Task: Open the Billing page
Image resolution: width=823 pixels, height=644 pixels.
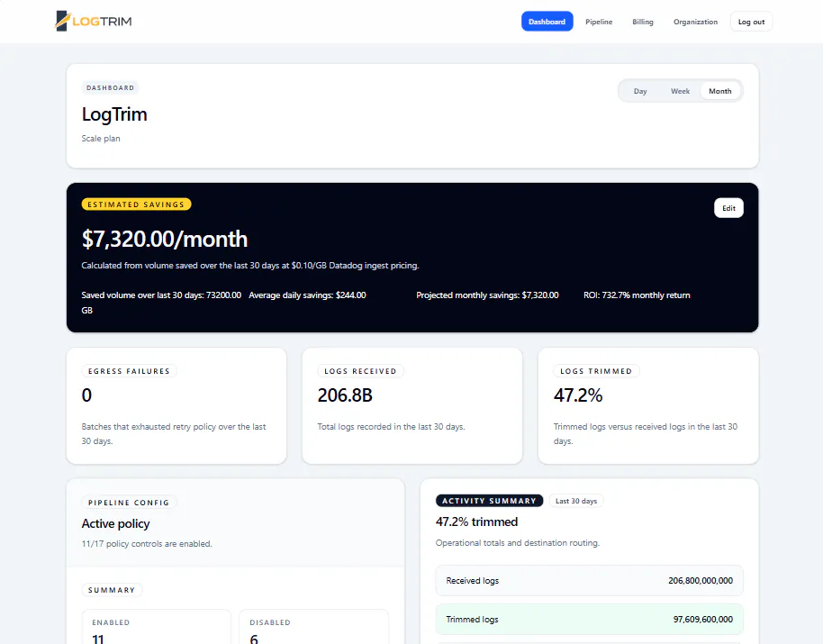Action: click(642, 22)
